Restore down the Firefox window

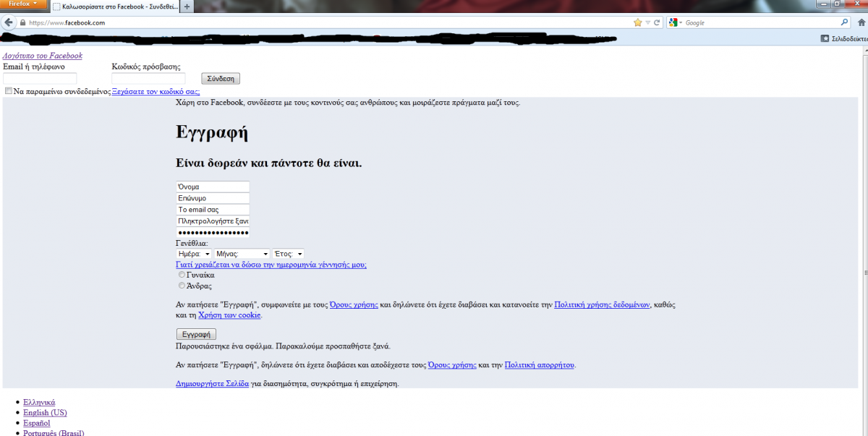[x=837, y=4]
